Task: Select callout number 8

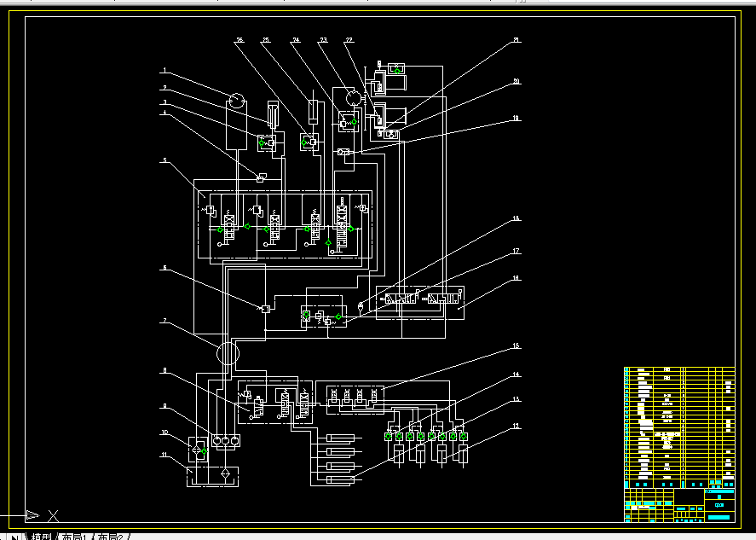Action: pyautogui.click(x=164, y=370)
